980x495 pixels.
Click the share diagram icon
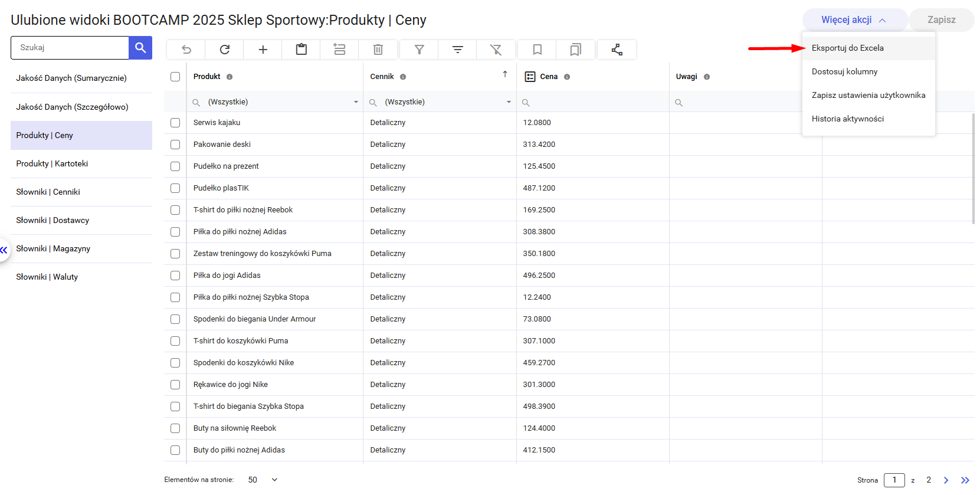point(617,50)
